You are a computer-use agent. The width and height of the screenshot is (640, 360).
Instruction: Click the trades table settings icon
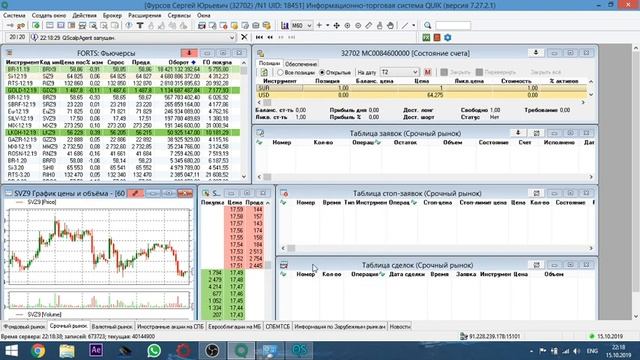click(536, 265)
